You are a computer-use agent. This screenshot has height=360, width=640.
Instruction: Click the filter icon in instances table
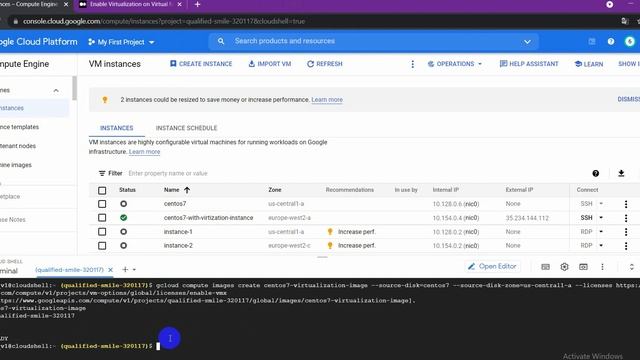point(102,173)
